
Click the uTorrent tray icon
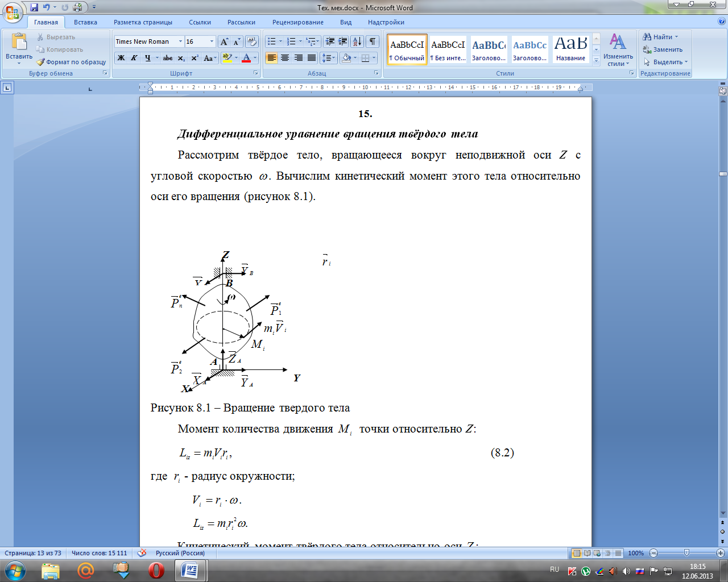pyautogui.click(x=585, y=571)
